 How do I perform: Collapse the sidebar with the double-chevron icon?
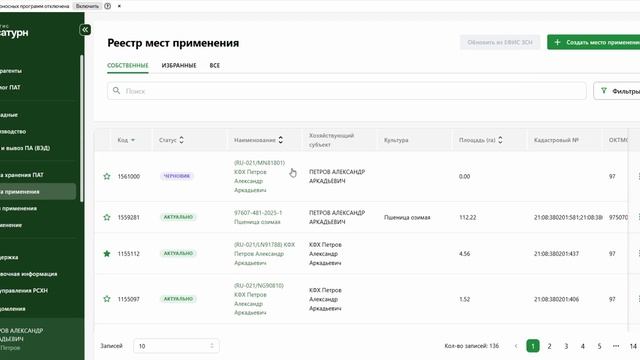coord(85,30)
